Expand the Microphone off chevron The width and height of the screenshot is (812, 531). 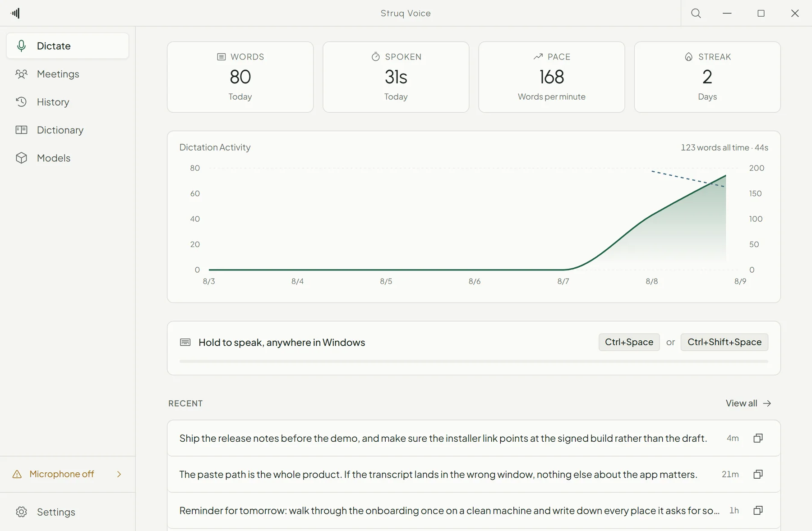[x=119, y=474]
